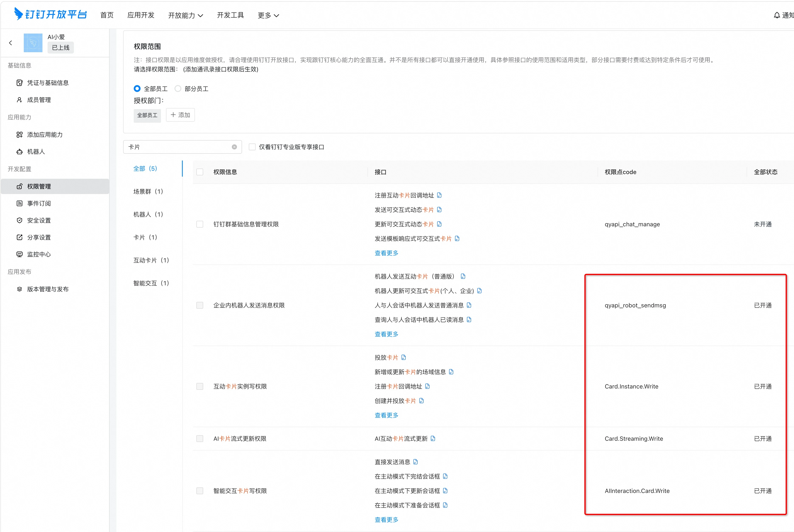Select the 智能交互（1） category tab
Screen dimensions: 794x532
pyautogui.click(x=151, y=283)
